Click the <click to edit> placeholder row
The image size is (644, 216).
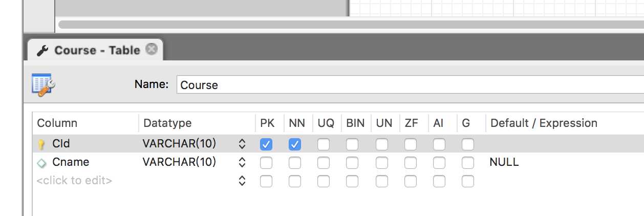[75, 181]
